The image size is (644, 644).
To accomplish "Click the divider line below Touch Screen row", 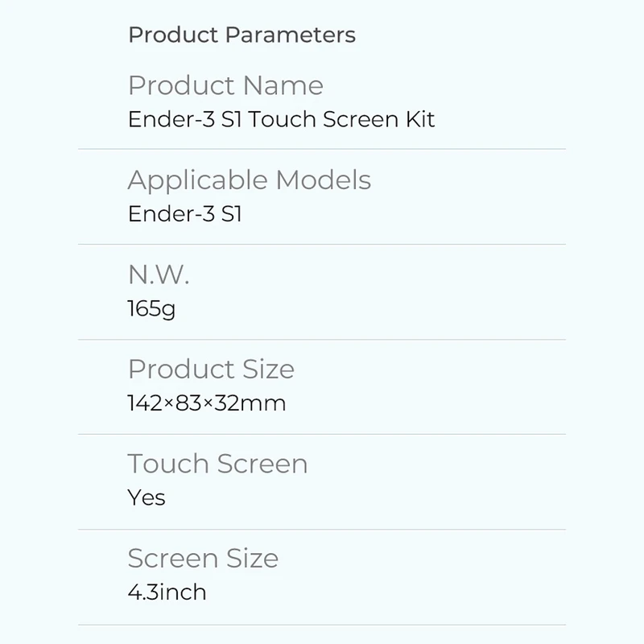I will click(322, 529).
